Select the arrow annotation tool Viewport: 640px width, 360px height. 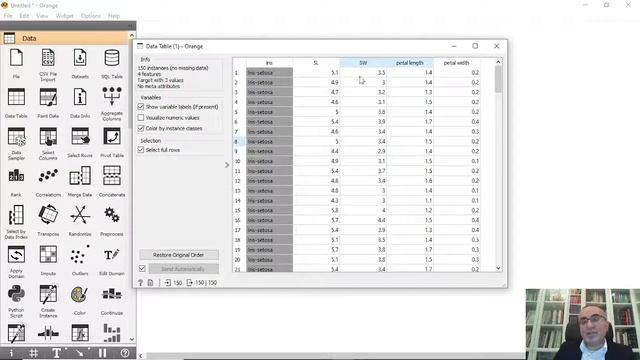80,353
